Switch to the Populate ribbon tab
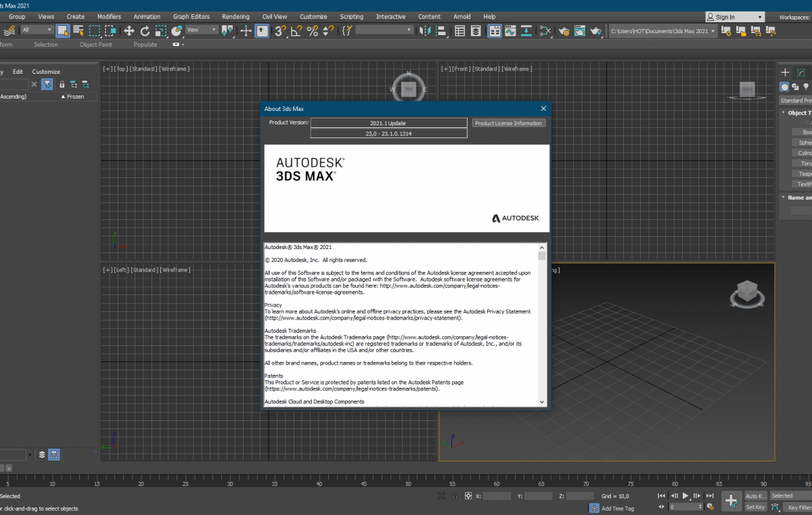The width and height of the screenshot is (812, 515). [x=145, y=45]
